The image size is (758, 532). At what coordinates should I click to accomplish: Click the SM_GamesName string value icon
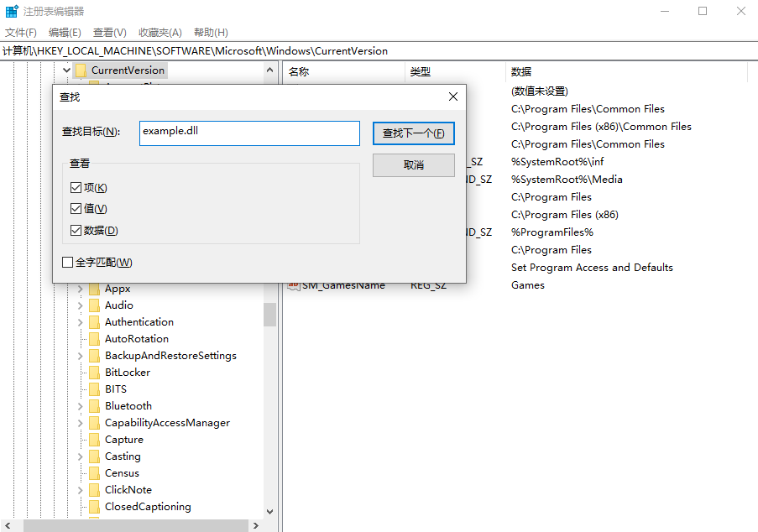click(294, 285)
